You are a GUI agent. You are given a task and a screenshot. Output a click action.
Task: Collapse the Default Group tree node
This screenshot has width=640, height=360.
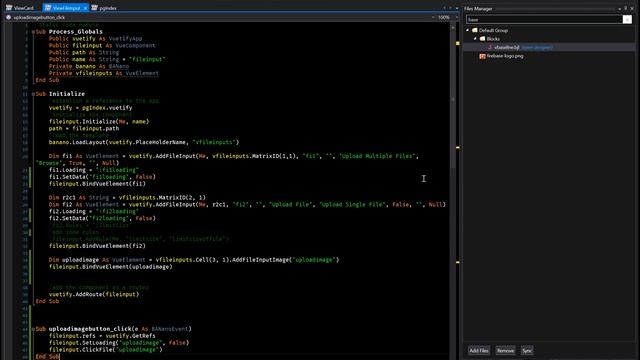(x=468, y=30)
